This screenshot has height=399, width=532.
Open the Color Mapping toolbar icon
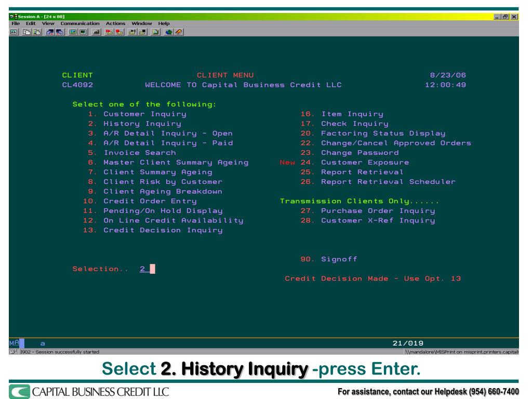[x=83, y=32]
